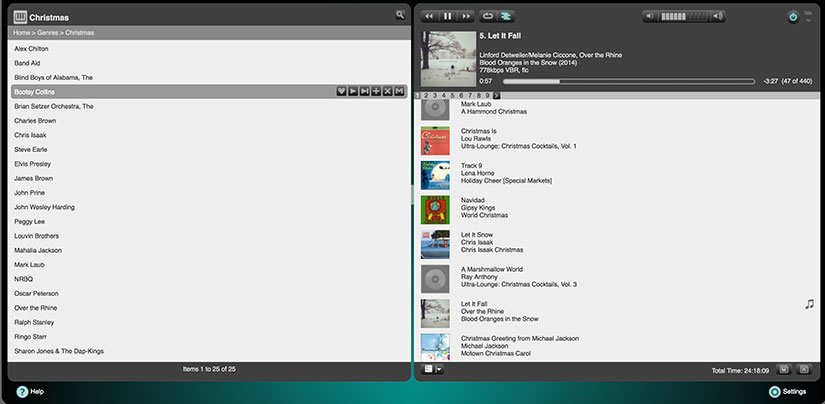Pause the current song
Viewport: 825px width, 404px height.
447,16
